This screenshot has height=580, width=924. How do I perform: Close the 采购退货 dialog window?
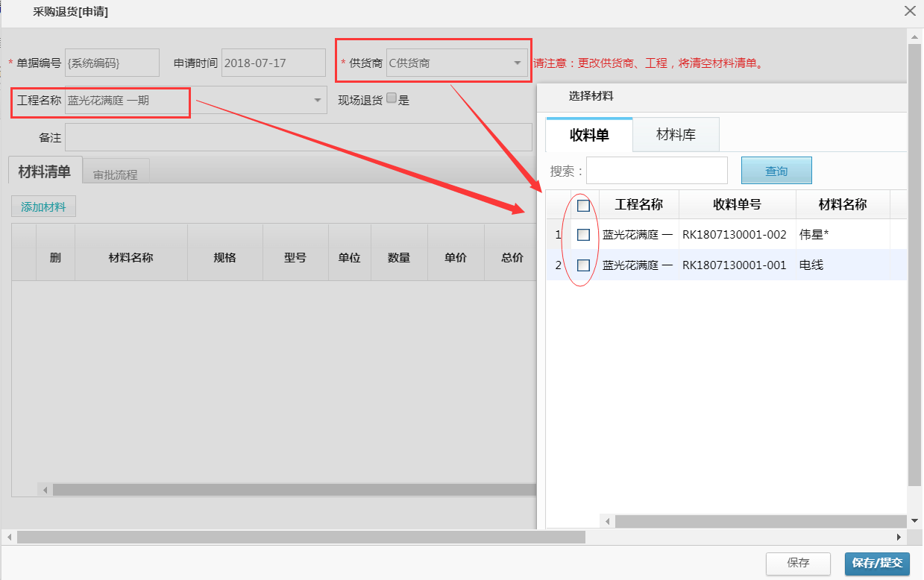coord(910,11)
